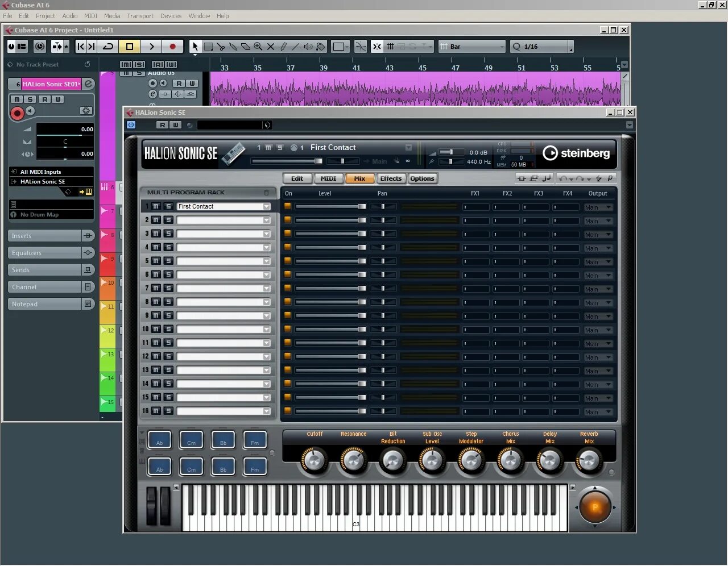Open the program dropdown for slot 5
This screenshot has width=728, height=566.
tap(267, 261)
